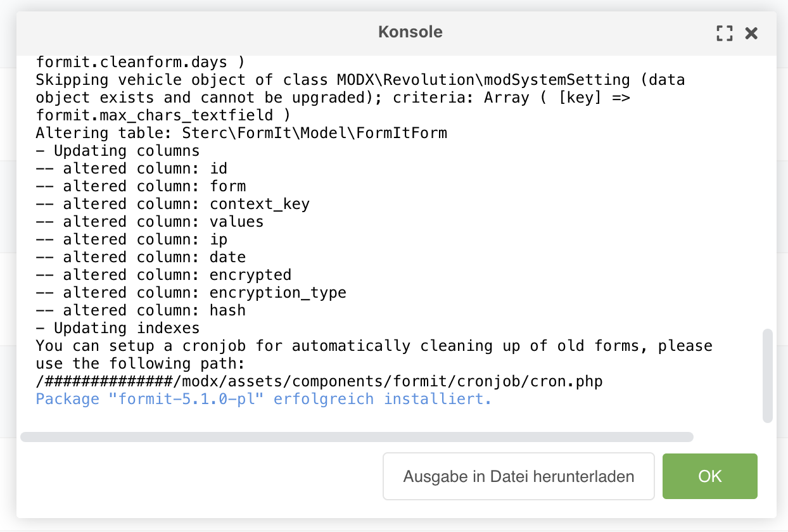Click the horizontal scrollbar thumb below the console output

coord(357,437)
